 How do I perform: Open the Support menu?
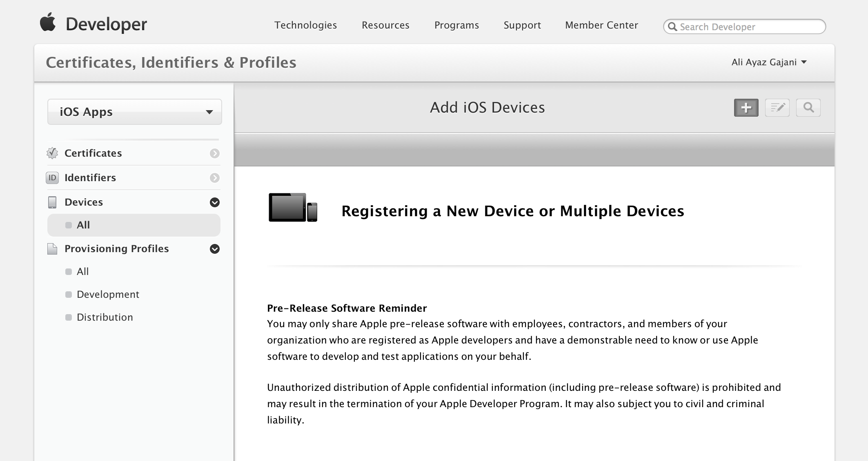coord(522,25)
